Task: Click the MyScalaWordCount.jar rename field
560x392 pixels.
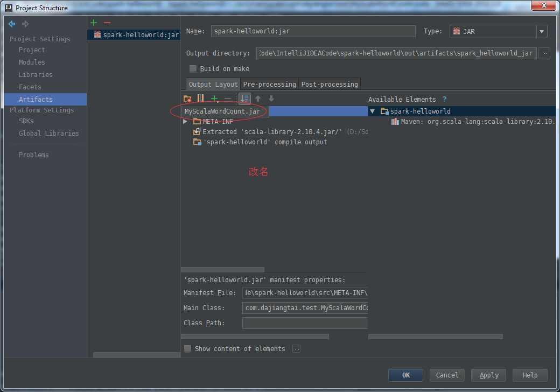Action: (x=225, y=111)
